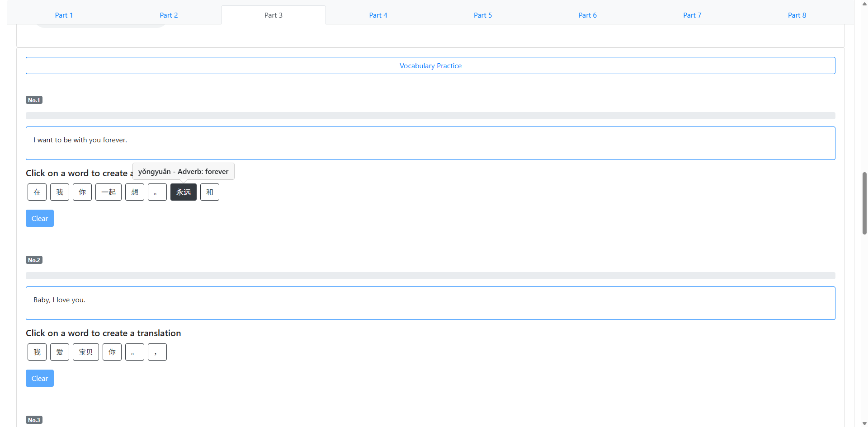Screen dimensions: 868x427
Task: Open the Part 6 tab
Action: coord(587,15)
